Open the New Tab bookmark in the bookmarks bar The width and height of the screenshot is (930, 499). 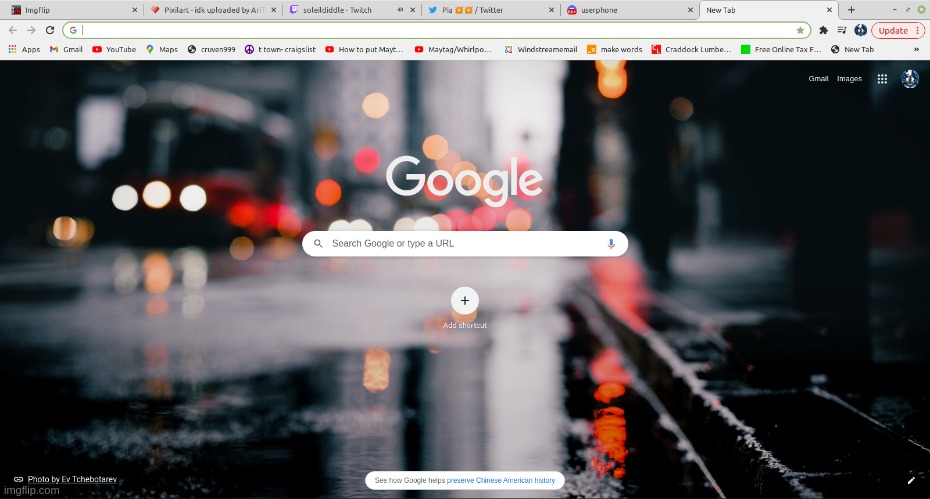pyautogui.click(x=852, y=49)
